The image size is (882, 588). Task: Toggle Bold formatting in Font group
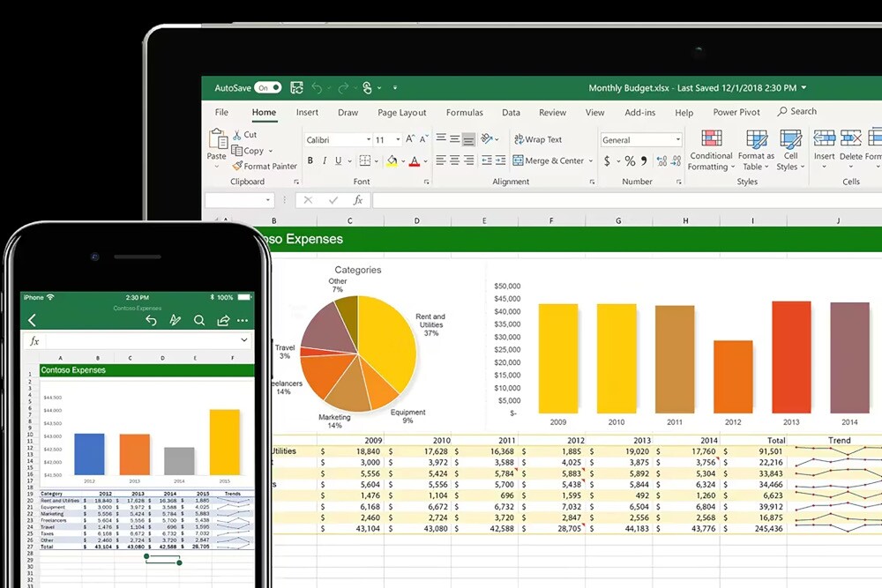(310, 161)
